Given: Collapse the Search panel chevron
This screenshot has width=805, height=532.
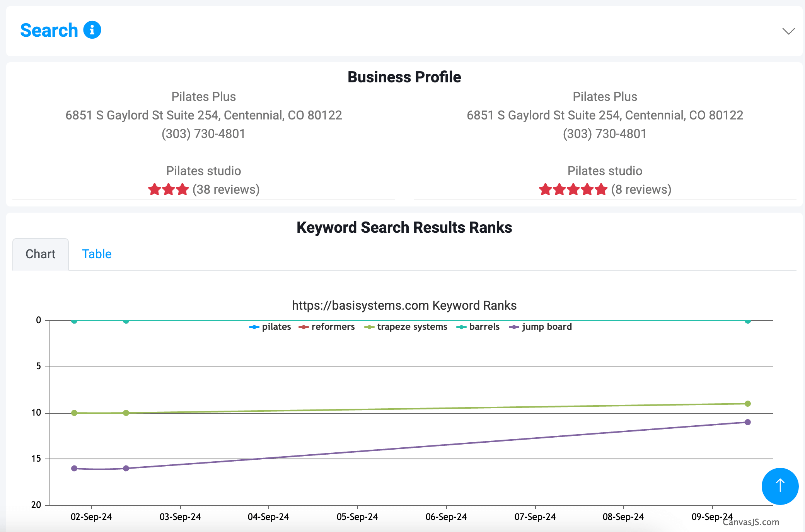Looking at the screenshot, I should 788,31.
